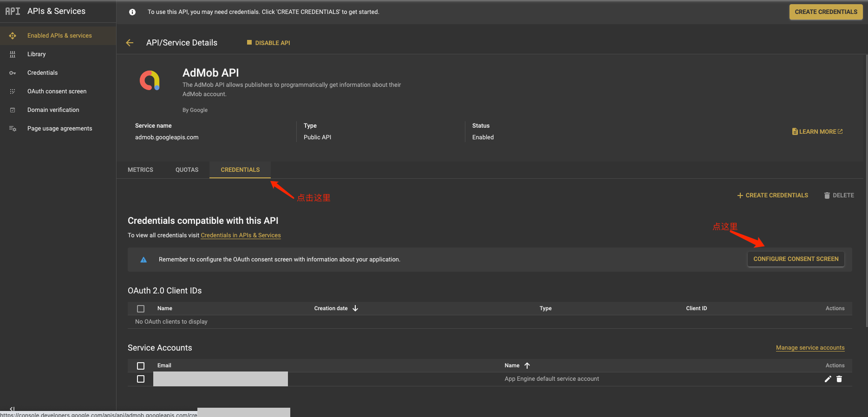Click the admob.googleapis.com service name

167,137
